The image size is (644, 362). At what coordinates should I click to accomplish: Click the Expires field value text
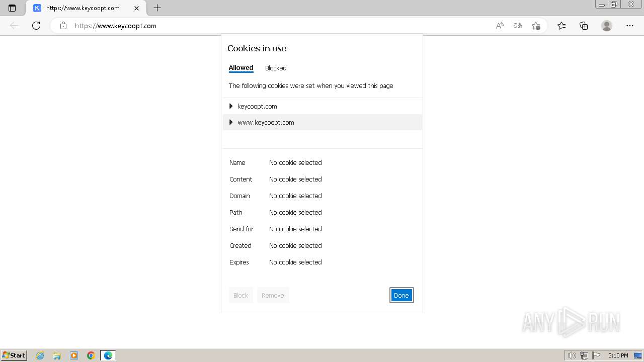[x=295, y=262]
